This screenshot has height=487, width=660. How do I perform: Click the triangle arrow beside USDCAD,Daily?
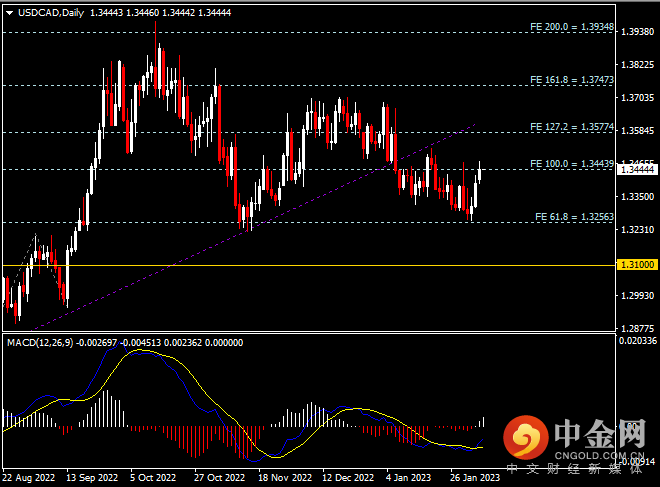coord(9,13)
